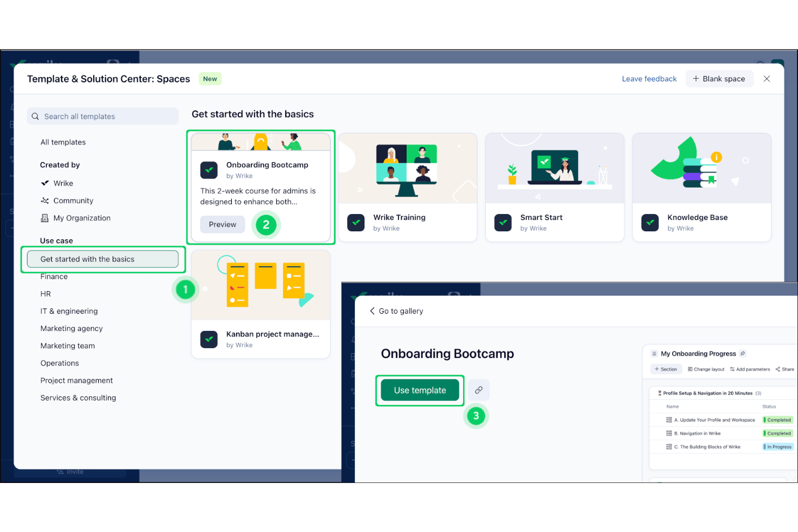The width and height of the screenshot is (798, 532).
Task: Open Change layout options
Action: (x=706, y=369)
